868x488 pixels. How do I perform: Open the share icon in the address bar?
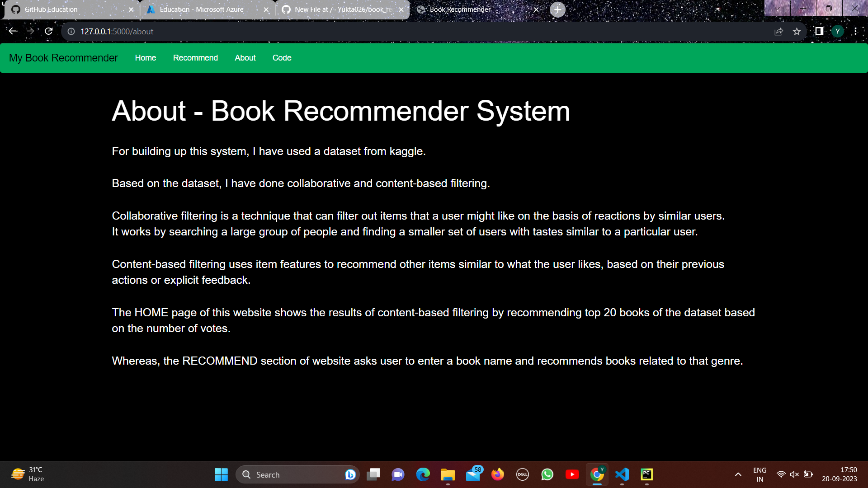(x=778, y=31)
